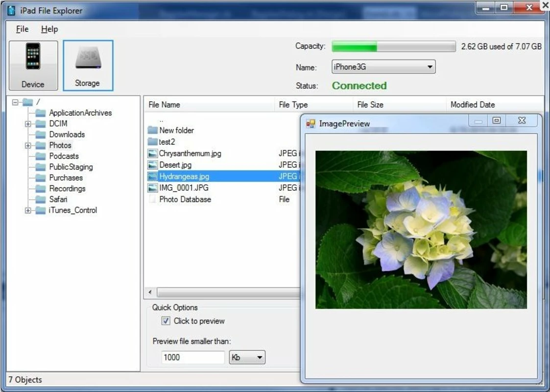550x392 pixels.
Task: Click the Safari tree label
Action: pos(58,200)
